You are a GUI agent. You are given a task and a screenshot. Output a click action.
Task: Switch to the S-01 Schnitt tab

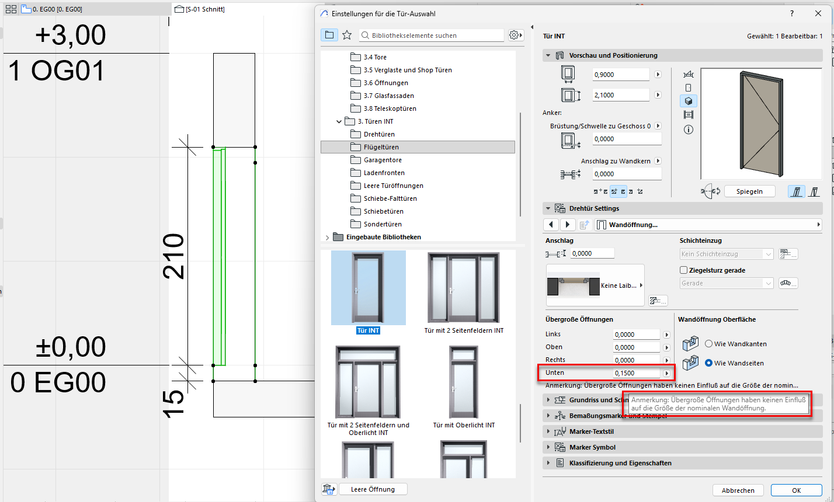pos(200,9)
